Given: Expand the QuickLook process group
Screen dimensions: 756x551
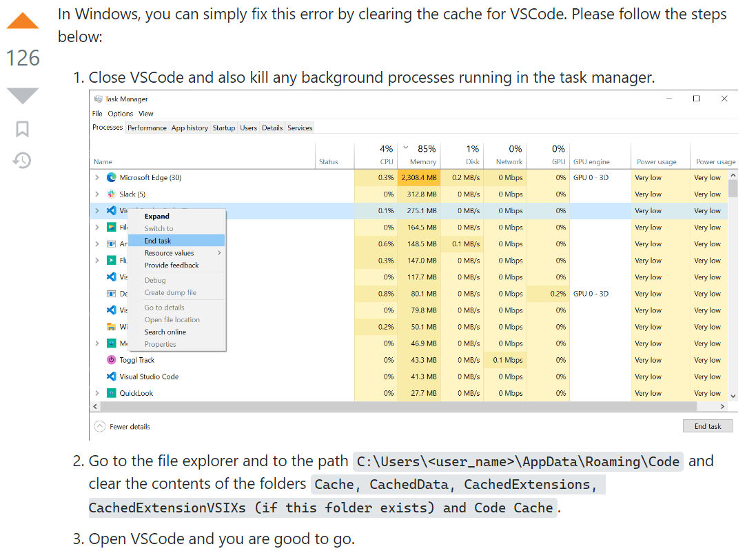Looking at the screenshot, I should (x=97, y=393).
